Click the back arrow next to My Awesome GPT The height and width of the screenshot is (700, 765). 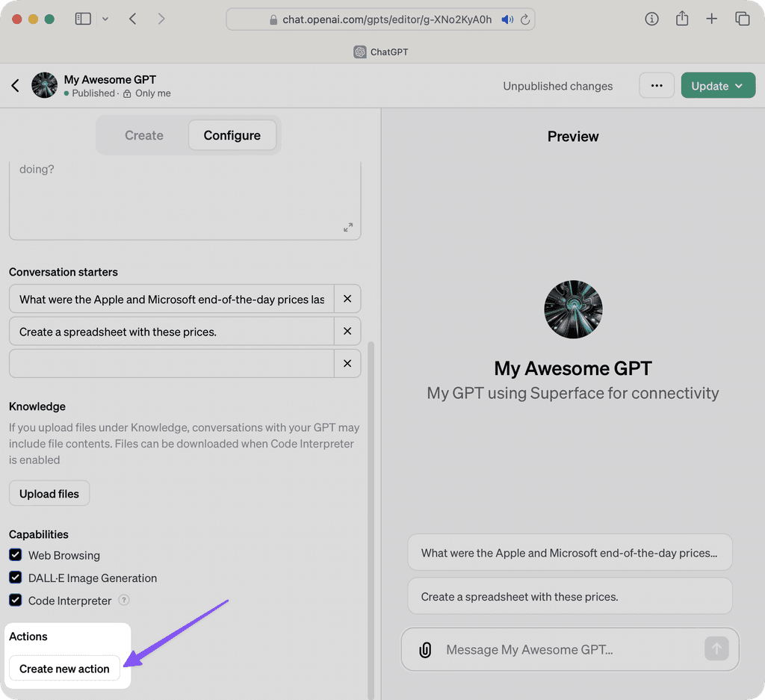15,85
